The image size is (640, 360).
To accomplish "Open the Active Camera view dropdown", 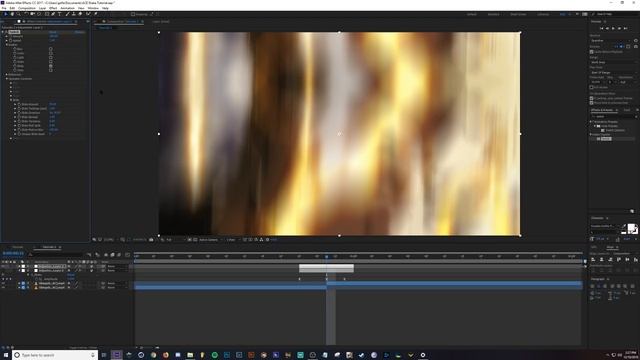I will (x=211, y=240).
